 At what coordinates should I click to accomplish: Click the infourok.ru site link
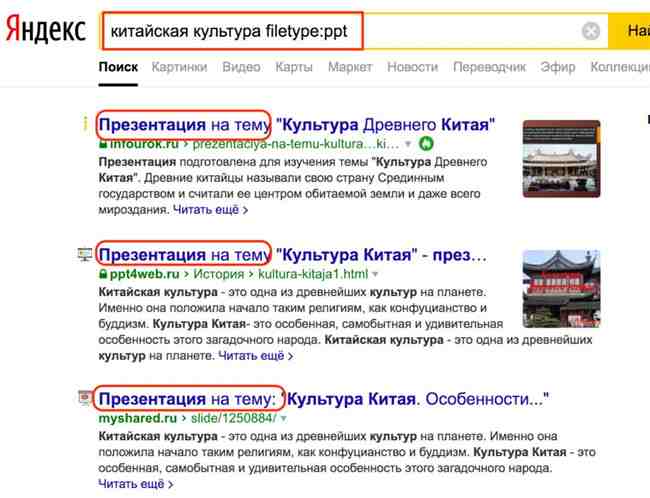tap(144, 144)
